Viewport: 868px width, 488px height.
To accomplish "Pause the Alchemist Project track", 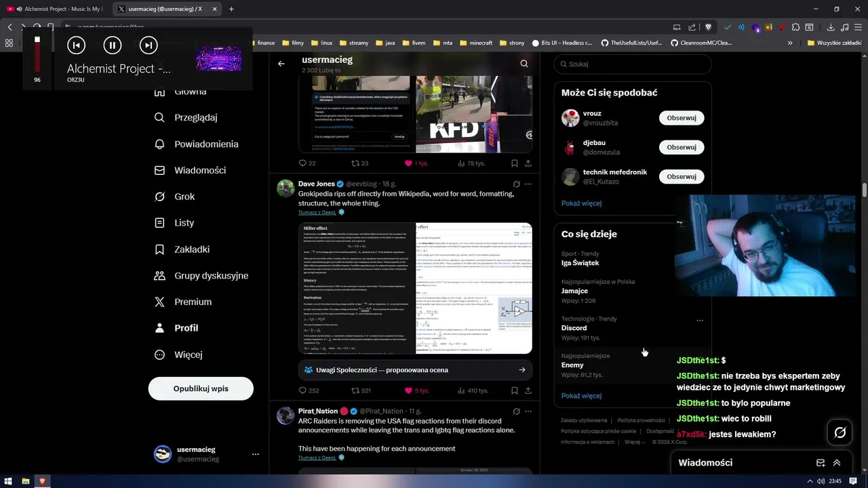I will pyautogui.click(x=113, y=45).
